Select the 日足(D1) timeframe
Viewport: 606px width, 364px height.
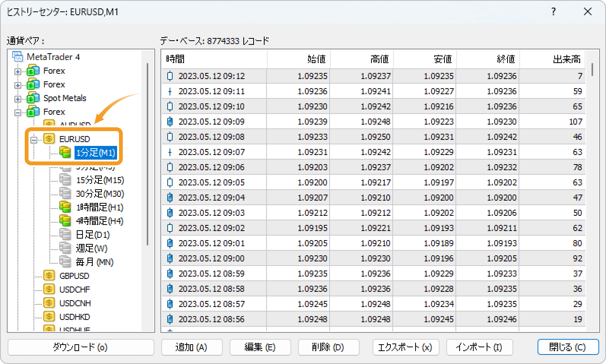point(93,235)
